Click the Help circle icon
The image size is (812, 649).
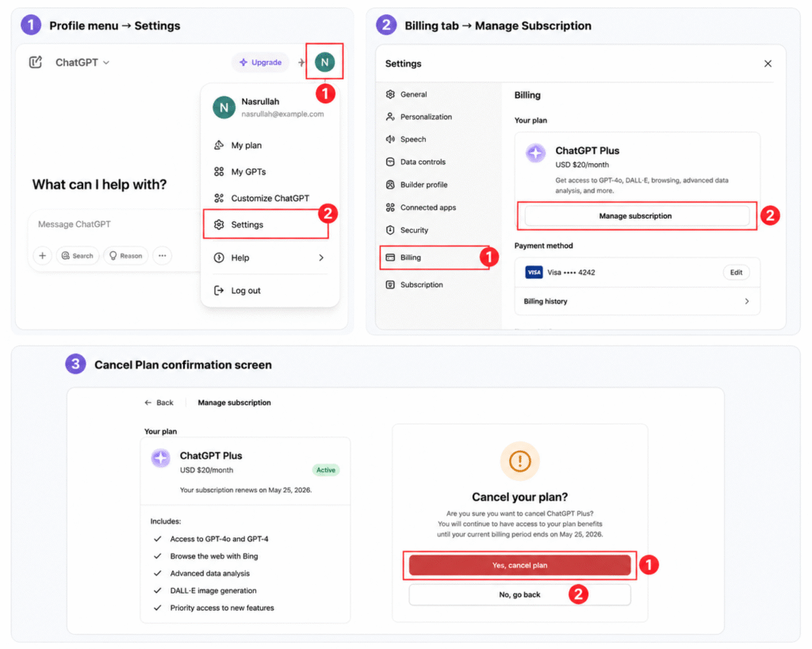coord(219,258)
